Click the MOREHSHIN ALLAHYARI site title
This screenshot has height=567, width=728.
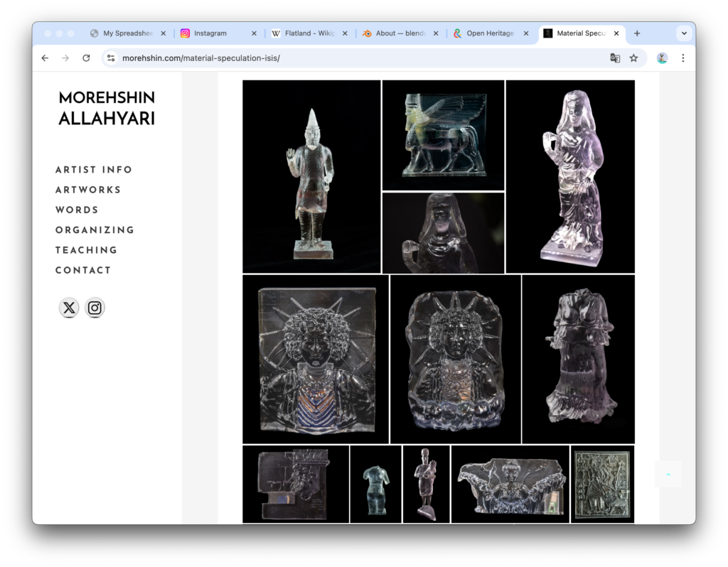tap(107, 108)
